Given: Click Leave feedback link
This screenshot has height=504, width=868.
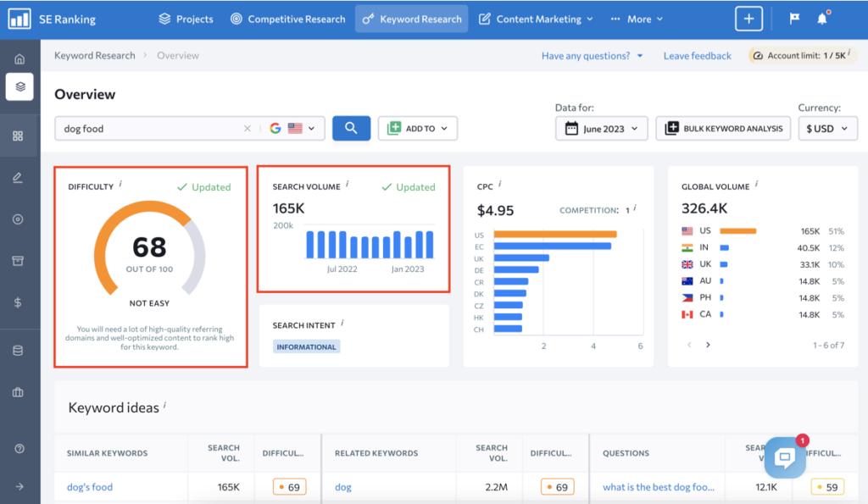Looking at the screenshot, I should (697, 55).
